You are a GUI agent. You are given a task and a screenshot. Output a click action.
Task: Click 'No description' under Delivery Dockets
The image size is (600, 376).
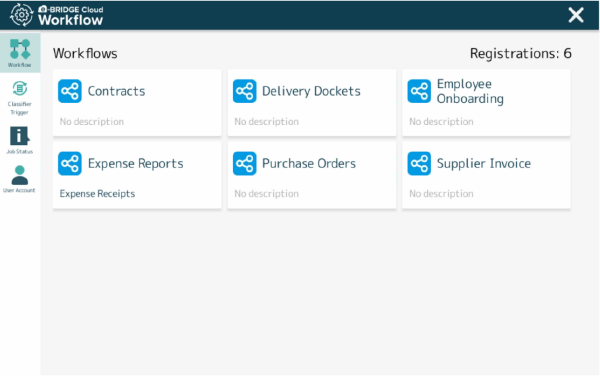click(266, 122)
